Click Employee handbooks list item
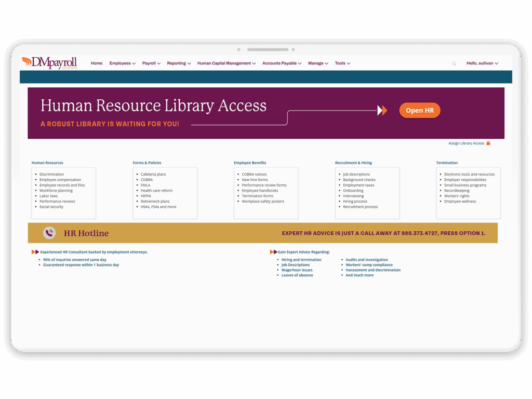This screenshot has width=532, height=399. [260, 191]
